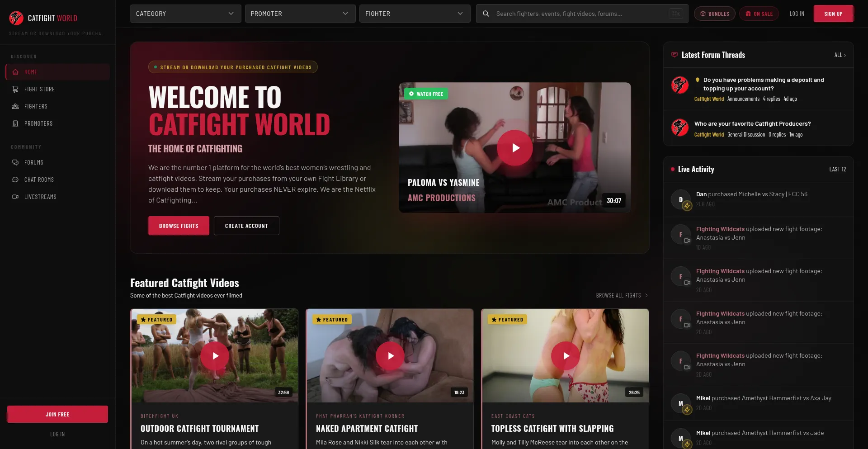Expand the Promoter dropdown
The image size is (868, 449).
coord(300,14)
